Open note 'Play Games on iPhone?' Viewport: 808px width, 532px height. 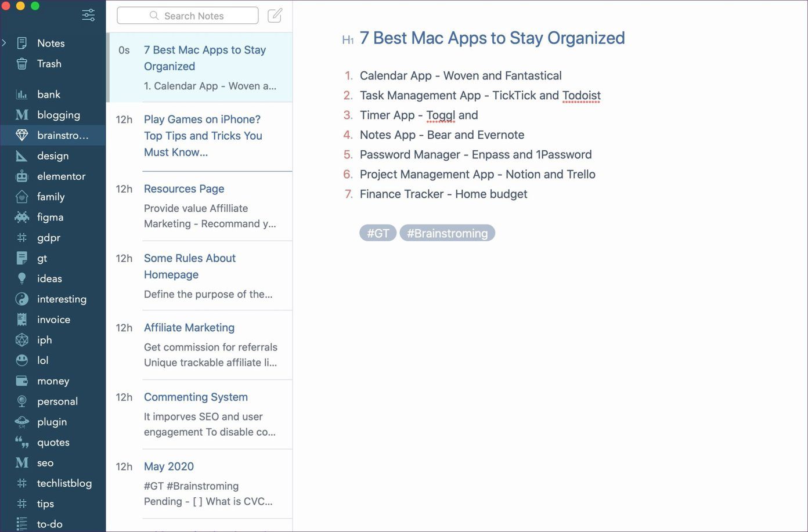coord(200,137)
